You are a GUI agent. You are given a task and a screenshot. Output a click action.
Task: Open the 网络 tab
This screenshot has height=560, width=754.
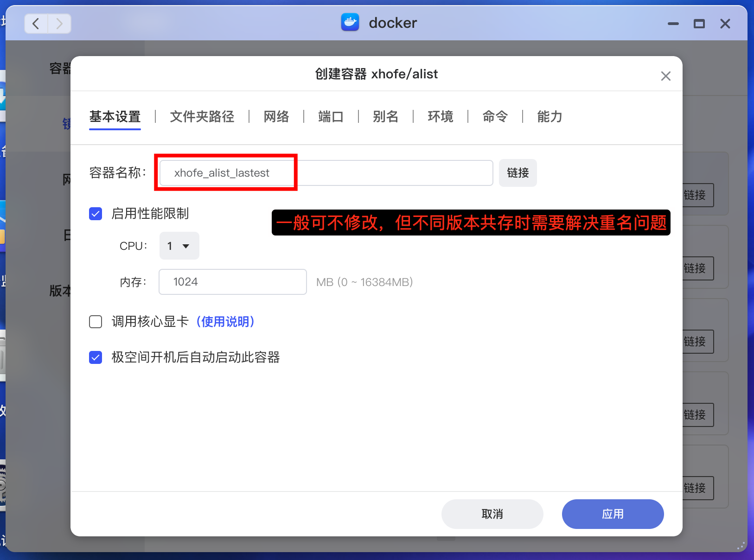pos(276,117)
